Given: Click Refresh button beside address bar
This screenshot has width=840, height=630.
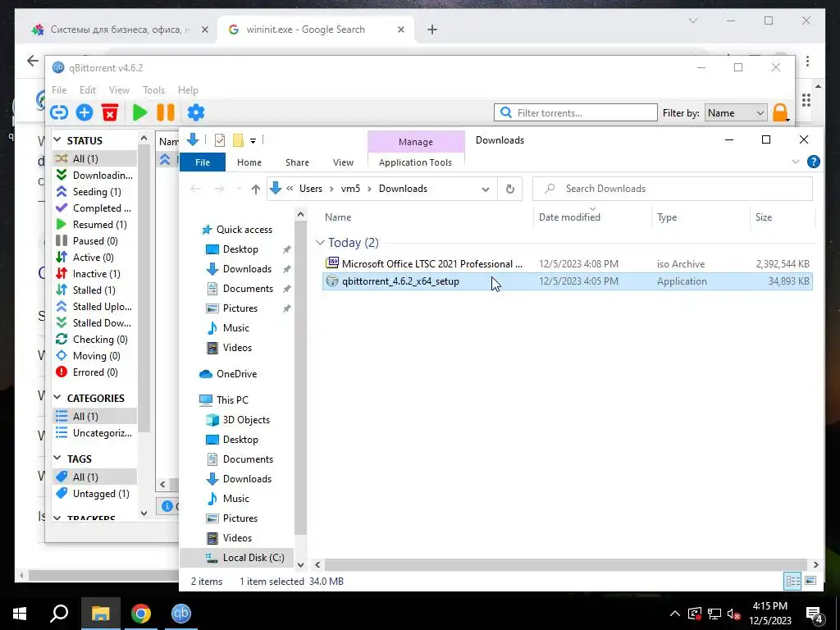Looking at the screenshot, I should [509, 189].
